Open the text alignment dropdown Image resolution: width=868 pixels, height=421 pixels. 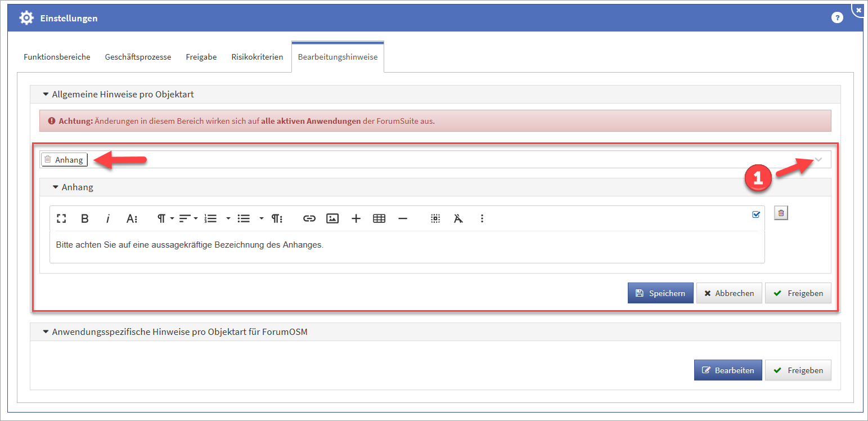pyautogui.click(x=188, y=218)
